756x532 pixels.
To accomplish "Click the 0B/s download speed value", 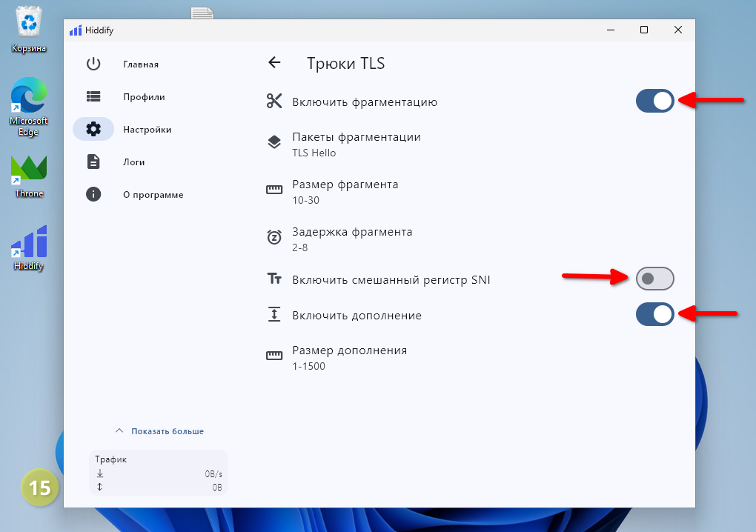I will (213, 474).
